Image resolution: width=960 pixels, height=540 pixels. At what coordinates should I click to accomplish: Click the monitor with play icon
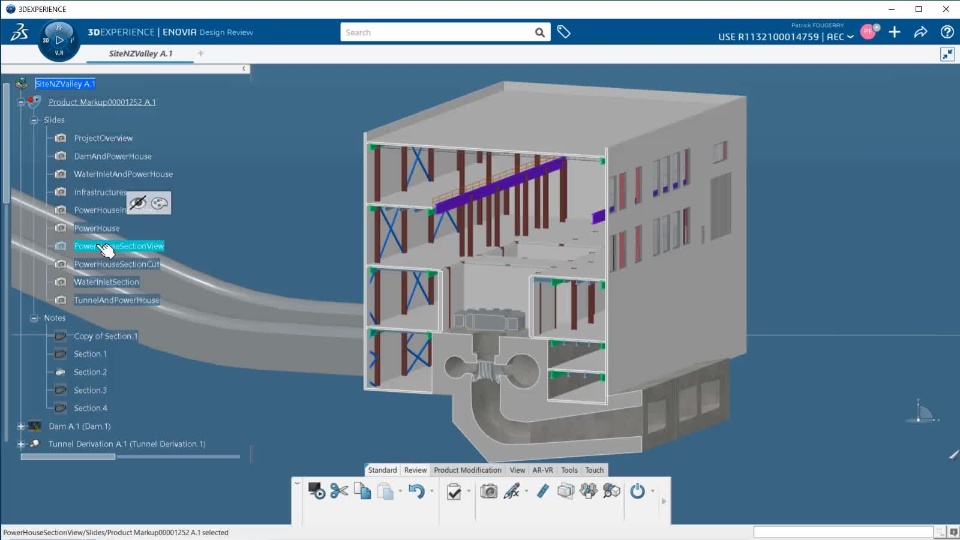[x=317, y=491]
